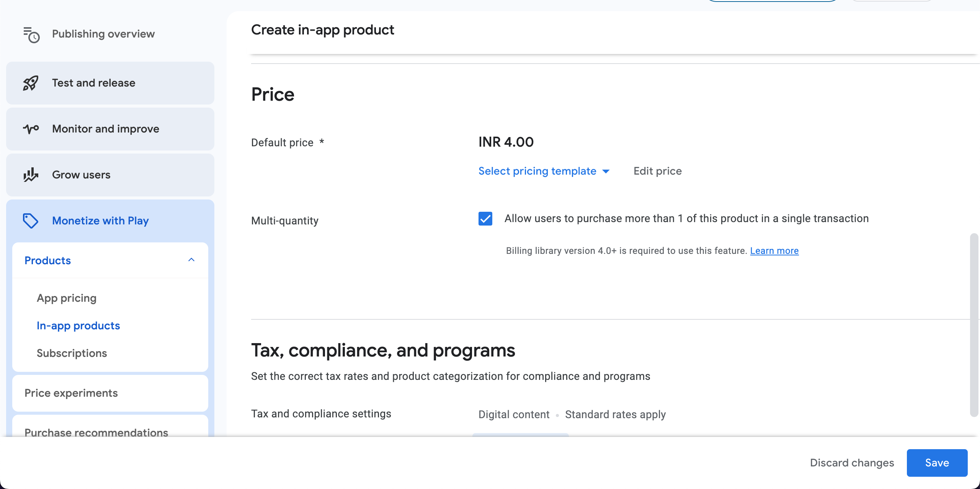
Task: Collapse the Products section
Action: tap(191, 260)
